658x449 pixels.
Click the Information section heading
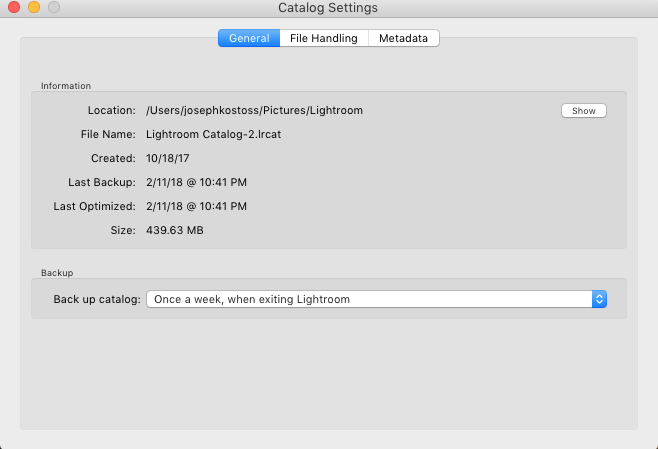[66, 86]
